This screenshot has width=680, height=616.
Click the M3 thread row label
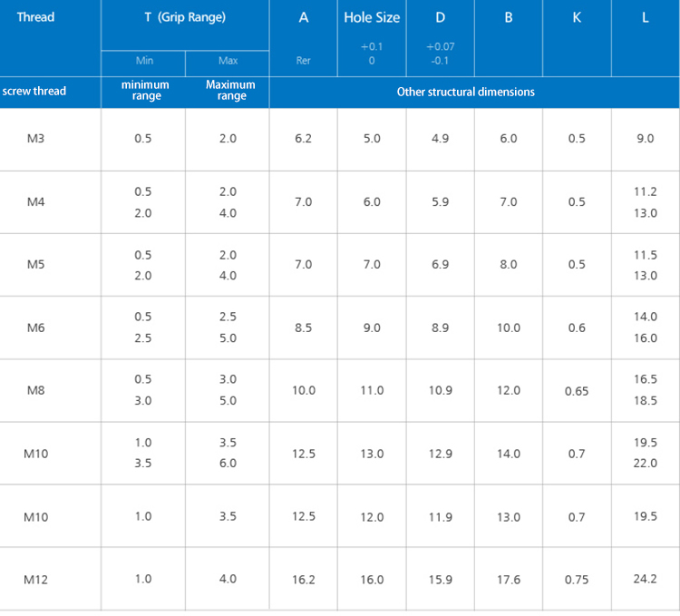click(x=36, y=139)
